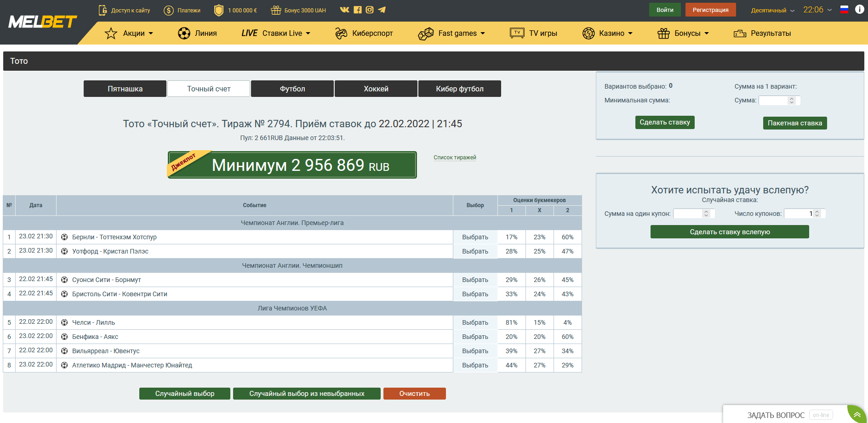Expand the Казино dropdown
This screenshot has width=868, height=423.
(x=630, y=34)
